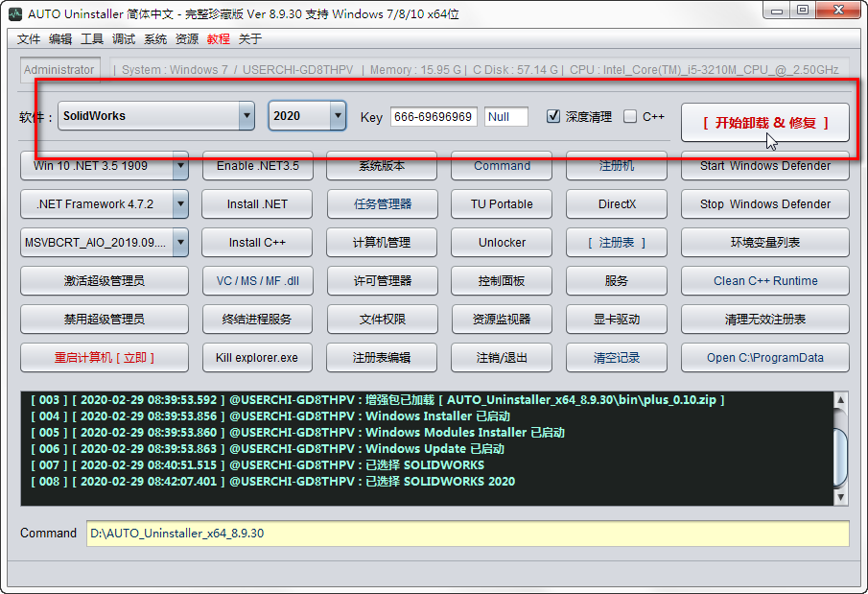Click the Key field 666-69696969
This screenshot has height=594, width=868.
[x=434, y=117]
